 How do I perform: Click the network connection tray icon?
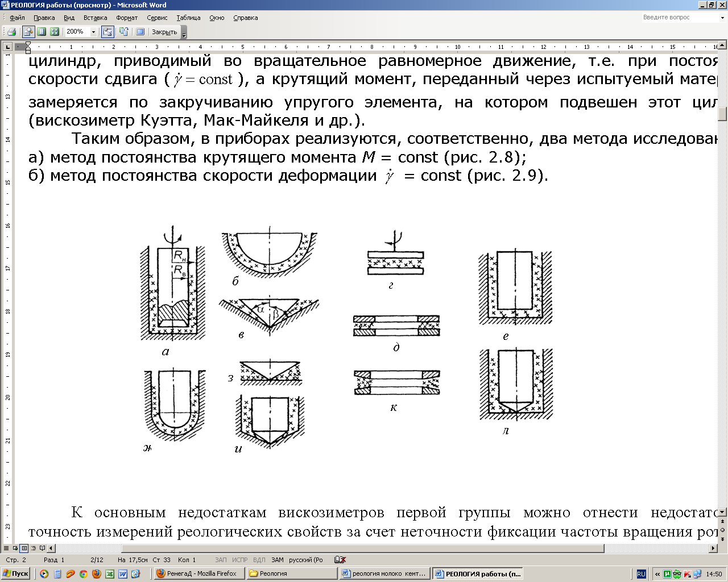click(x=696, y=574)
